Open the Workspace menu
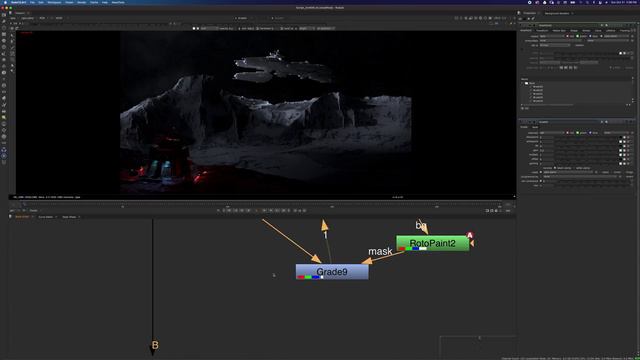This screenshot has height=360, width=640. click(x=54, y=2)
